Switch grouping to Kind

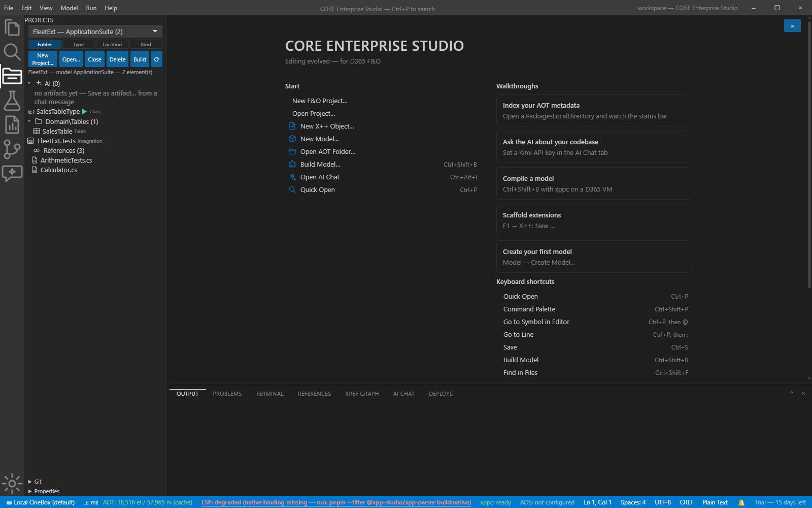146,45
